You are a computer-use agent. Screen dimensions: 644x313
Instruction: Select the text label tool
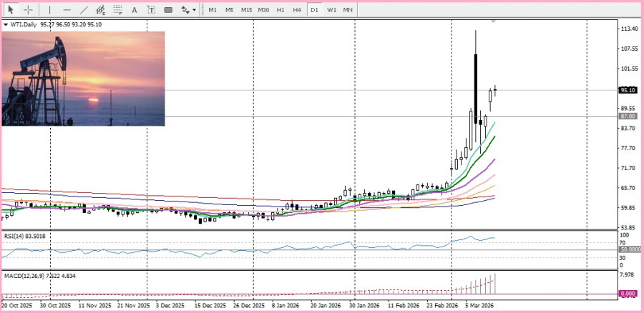(151, 10)
